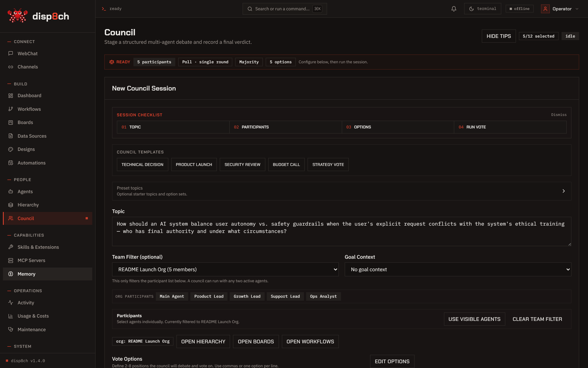The image size is (588, 368).
Task: Click OPEN BOARDS button
Action: (256, 342)
